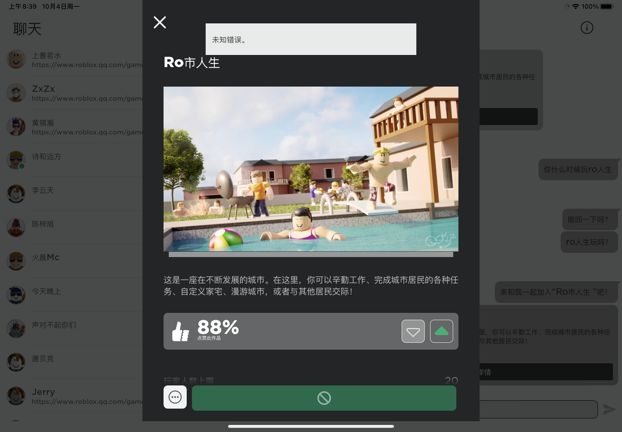
Task: Tap the send message arrow icon
Action: (x=609, y=409)
